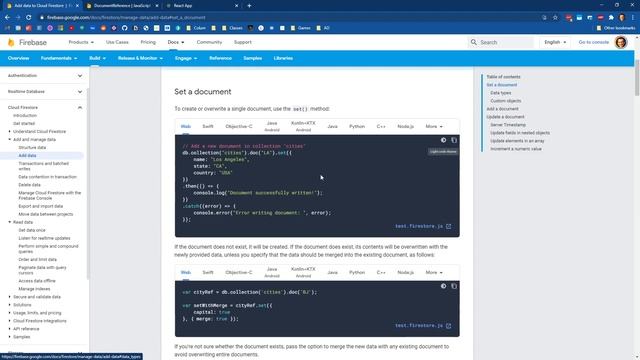The width and height of the screenshot is (640, 360).
Task: Open Delete data in sidebar
Action: (x=29, y=185)
